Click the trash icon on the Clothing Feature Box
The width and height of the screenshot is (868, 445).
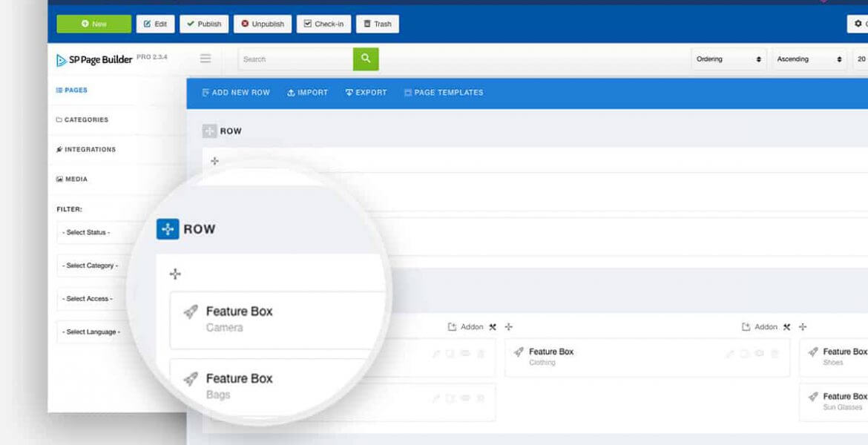point(775,354)
